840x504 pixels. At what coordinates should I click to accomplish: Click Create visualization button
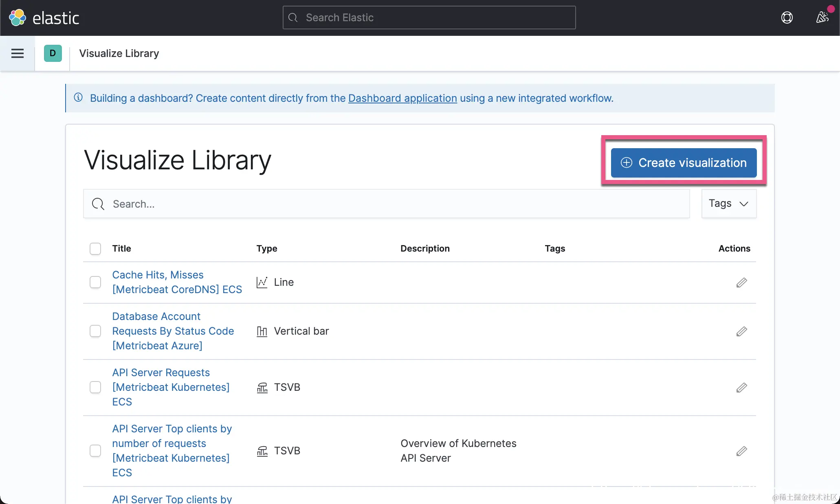click(x=684, y=163)
